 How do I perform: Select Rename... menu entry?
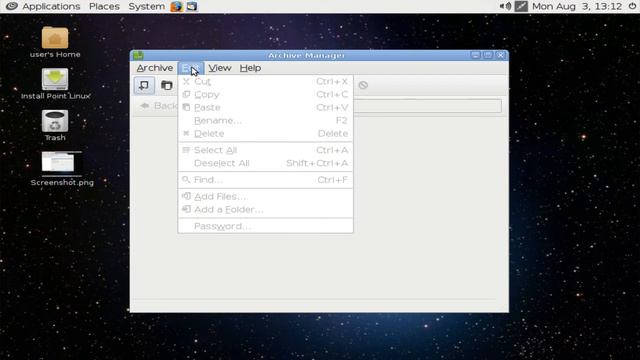[265, 121]
